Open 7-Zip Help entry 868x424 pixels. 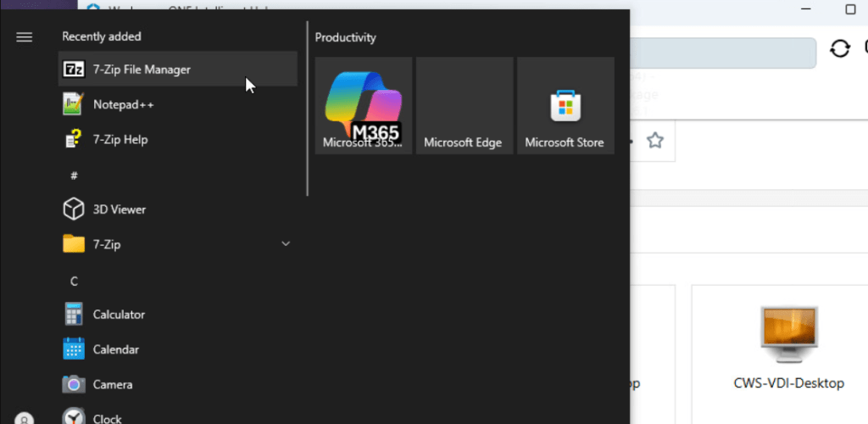click(x=120, y=139)
